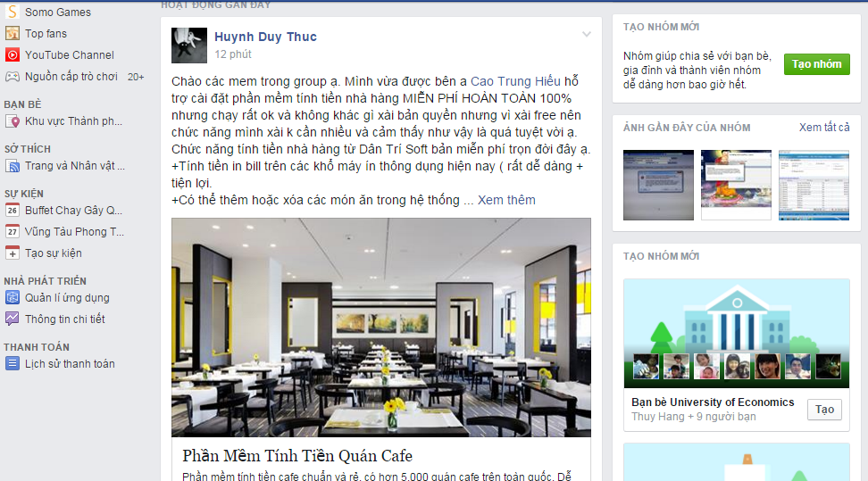868x481 pixels.
Task: Open the Cao Trung Hiếu profile link
Action: [x=515, y=81]
